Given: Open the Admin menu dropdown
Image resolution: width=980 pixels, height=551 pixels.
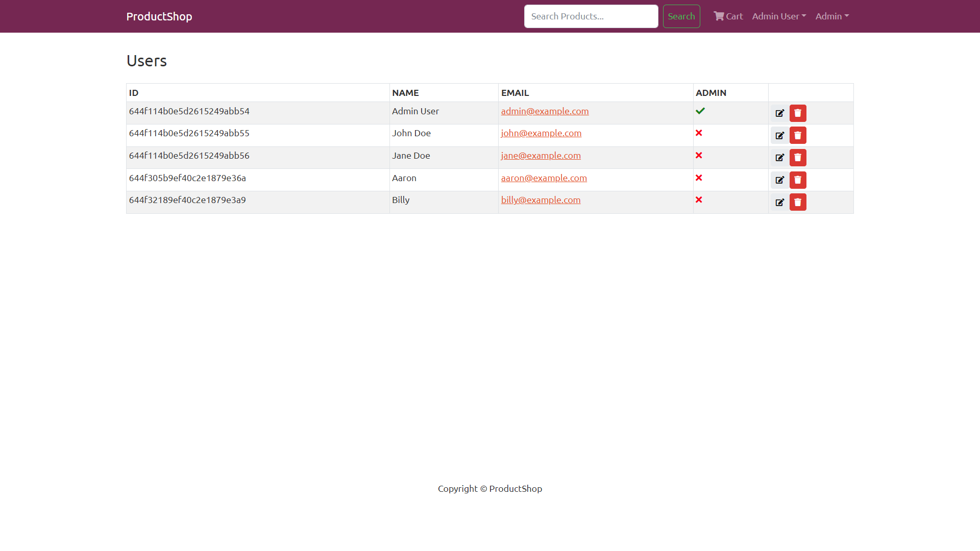Looking at the screenshot, I should click(x=832, y=16).
